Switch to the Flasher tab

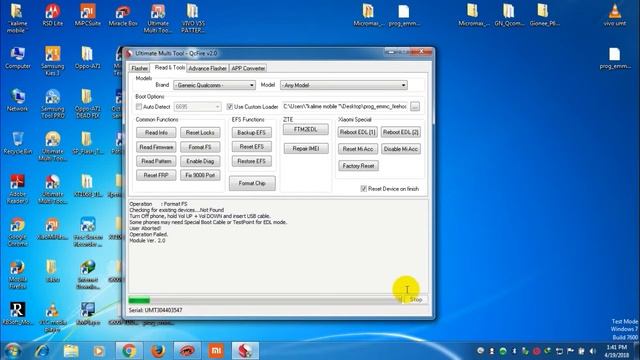point(140,69)
